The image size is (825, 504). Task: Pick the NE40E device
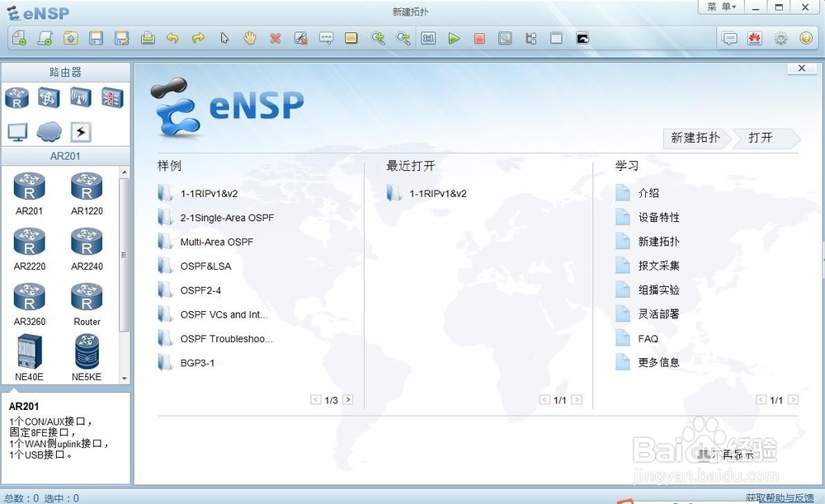click(x=30, y=358)
